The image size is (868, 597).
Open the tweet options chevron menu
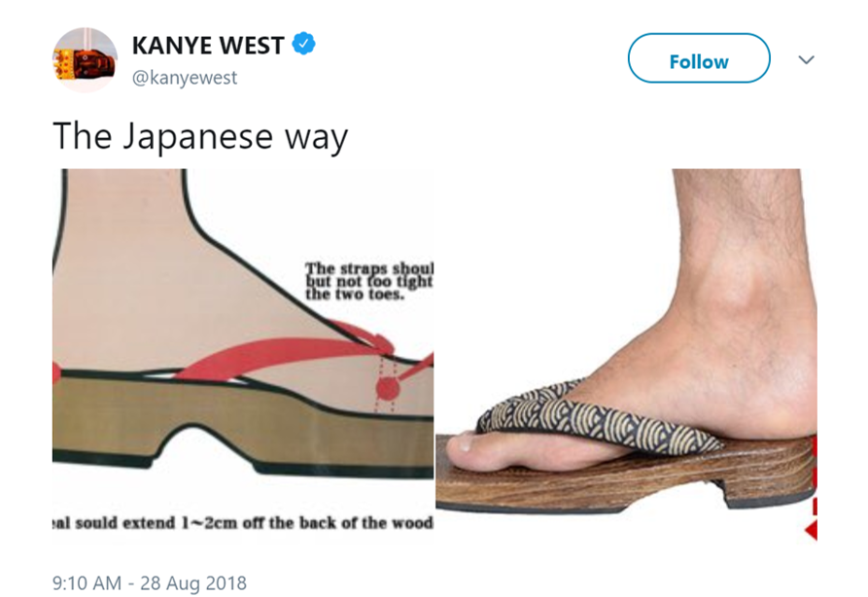tap(807, 59)
